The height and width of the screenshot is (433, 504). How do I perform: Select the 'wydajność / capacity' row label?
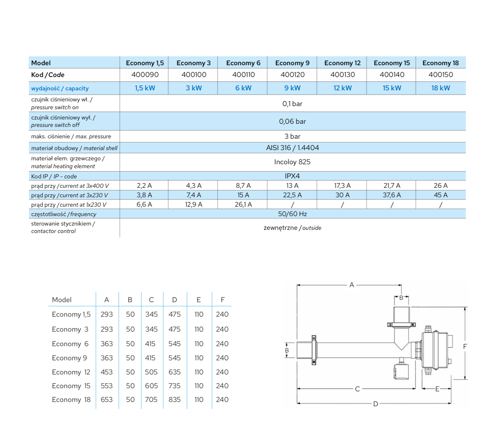click(60, 88)
